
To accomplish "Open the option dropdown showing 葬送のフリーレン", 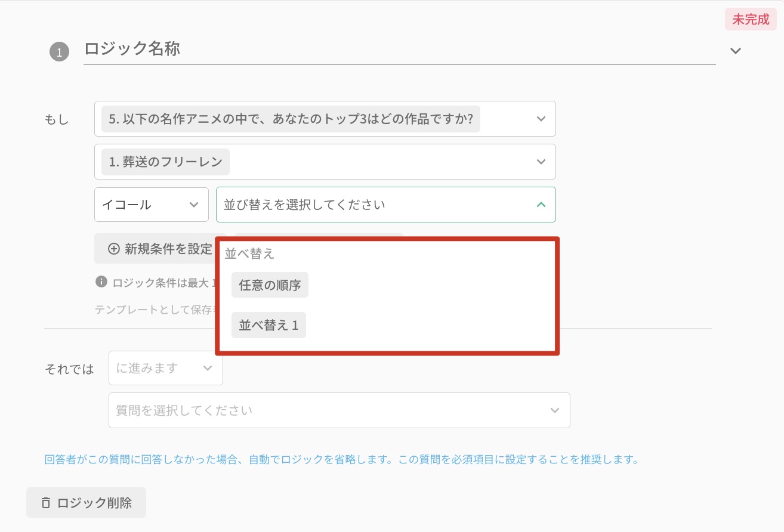I will (325, 162).
